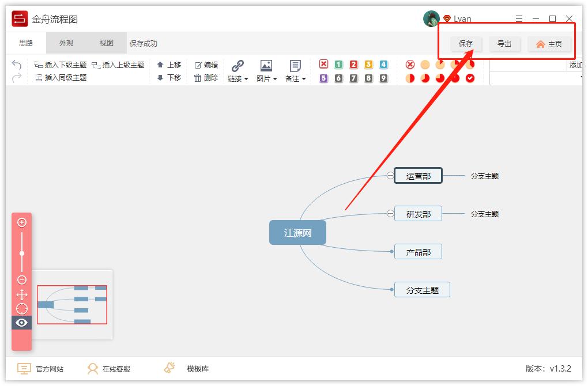Click the minimap thumbnail preview
This screenshot has height=386, width=588.
72,305
